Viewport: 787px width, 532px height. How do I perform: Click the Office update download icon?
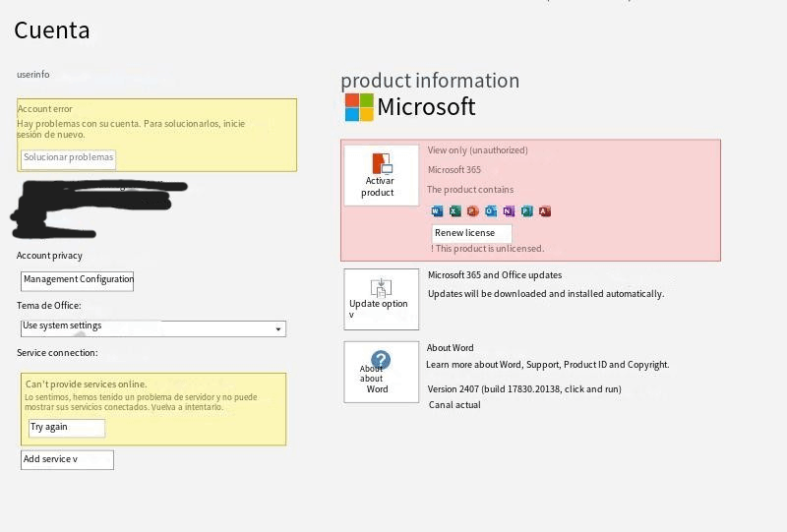click(x=381, y=288)
